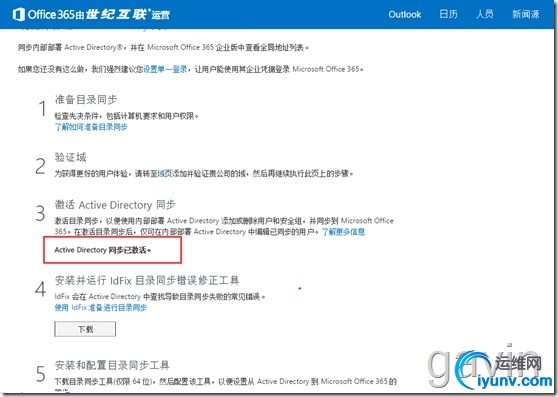The height and width of the screenshot is (397, 558).
Task: Click text 检查先决条件，包括计算机要求和用户权限
Action: click(x=126, y=116)
